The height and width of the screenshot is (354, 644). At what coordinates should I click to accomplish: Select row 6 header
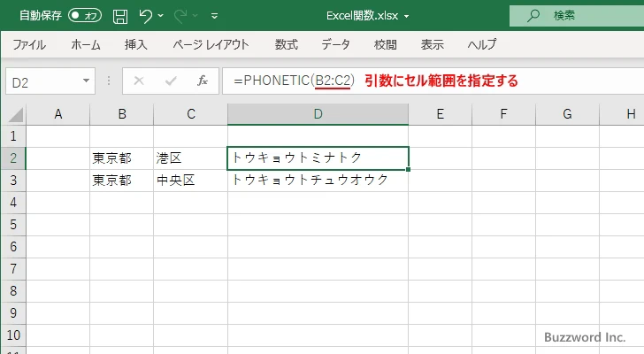pyautogui.click(x=13, y=247)
